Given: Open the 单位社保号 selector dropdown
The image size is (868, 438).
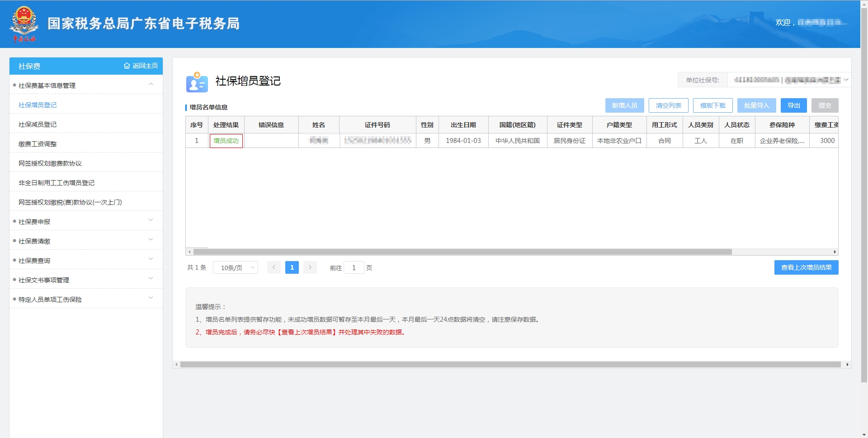Looking at the screenshot, I should [x=846, y=80].
